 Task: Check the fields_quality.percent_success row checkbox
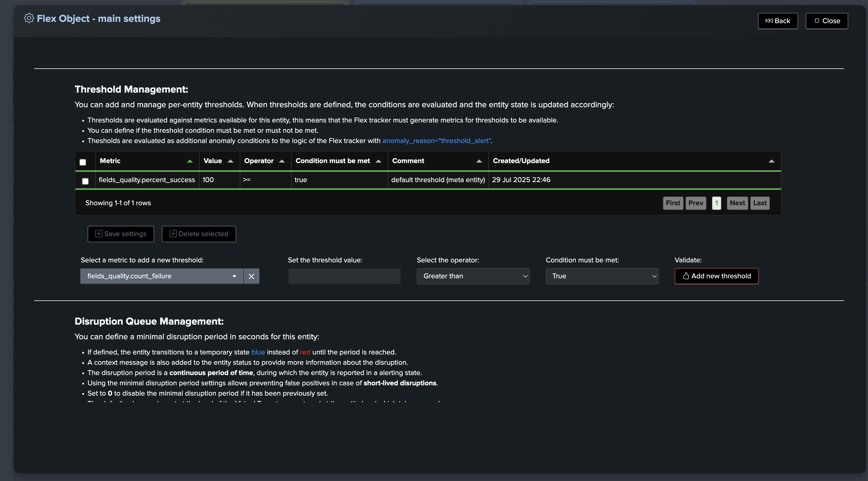click(x=85, y=181)
